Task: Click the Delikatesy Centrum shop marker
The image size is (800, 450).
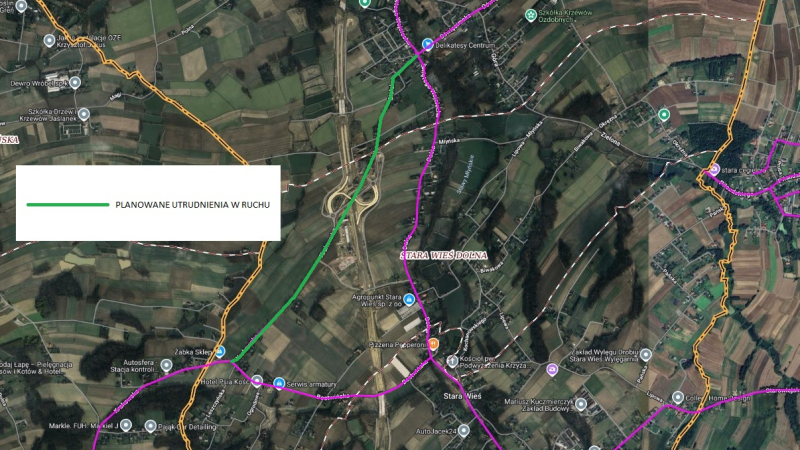Action: (x=428, y=44)
